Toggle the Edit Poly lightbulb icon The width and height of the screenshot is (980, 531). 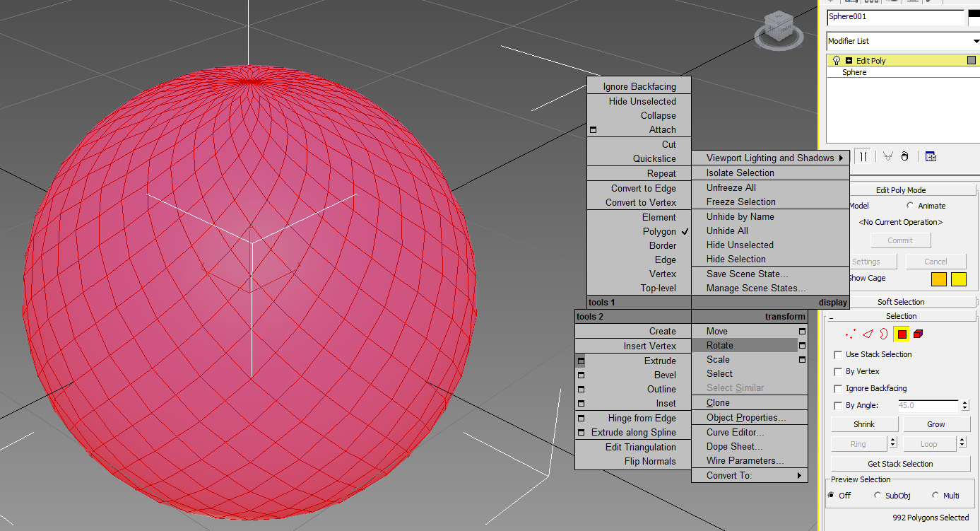(837, 61)
